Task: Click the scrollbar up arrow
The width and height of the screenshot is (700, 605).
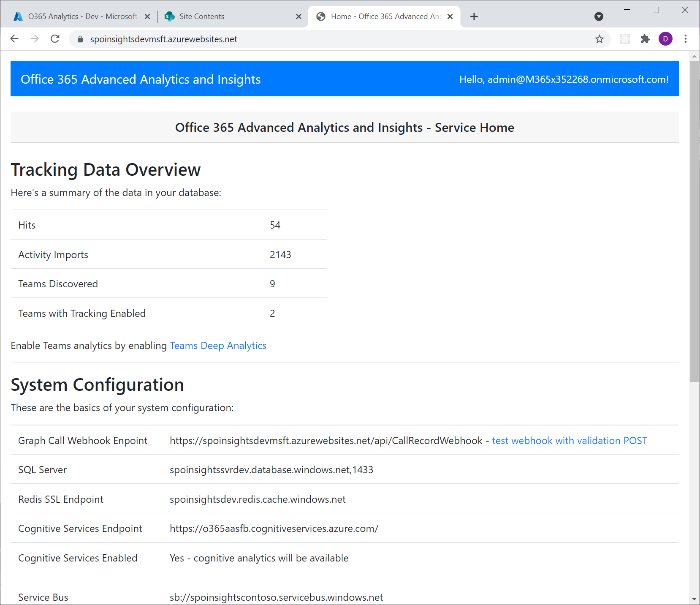Action: click(x=694, y=56)
